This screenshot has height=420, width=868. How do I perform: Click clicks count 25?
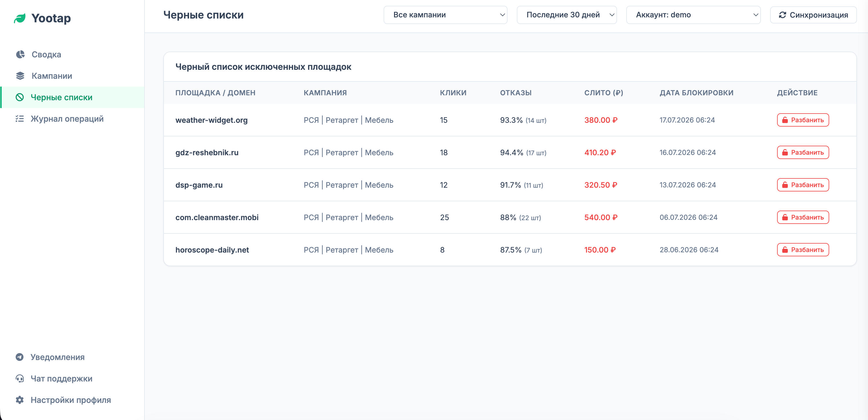click(x=444, y=218)
